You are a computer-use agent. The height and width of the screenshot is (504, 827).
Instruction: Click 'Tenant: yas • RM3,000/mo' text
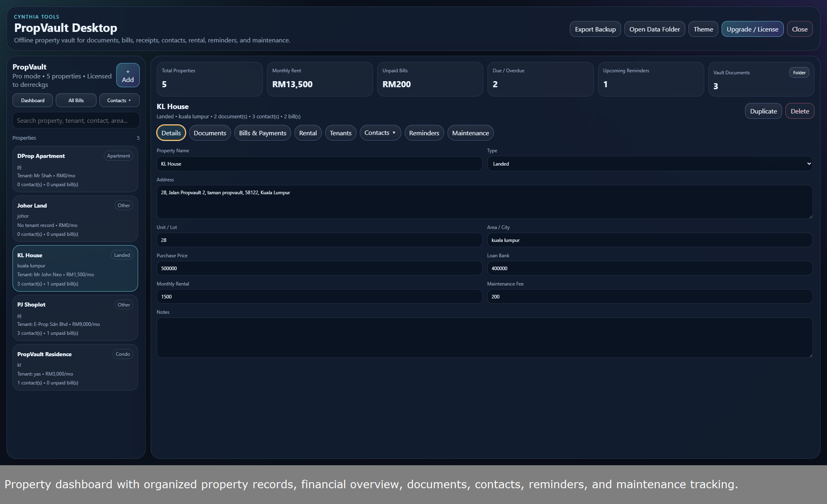45,374
